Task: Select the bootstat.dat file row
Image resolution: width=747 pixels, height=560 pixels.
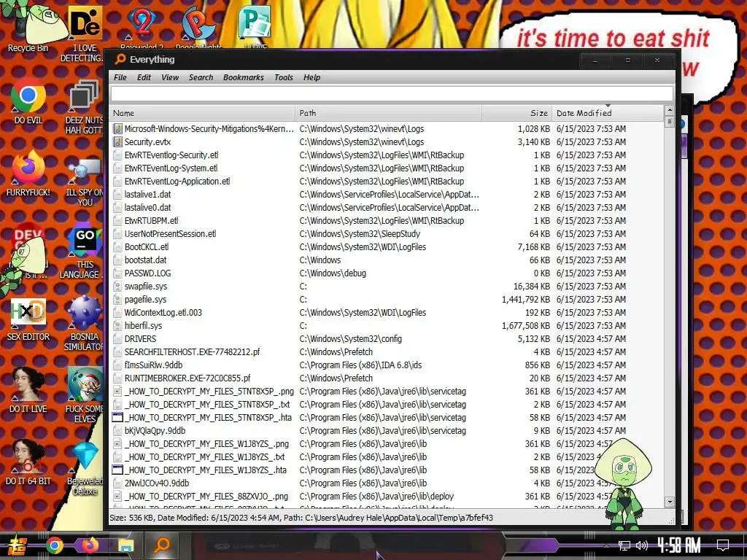Action: coord(387,260)
